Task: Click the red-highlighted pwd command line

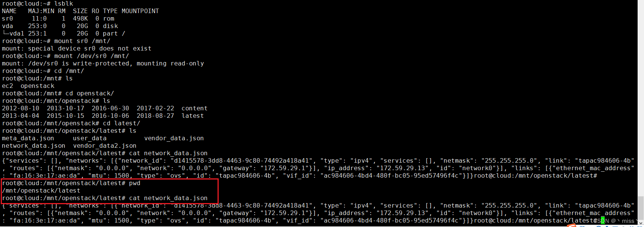Action: (x=71, y=183)
